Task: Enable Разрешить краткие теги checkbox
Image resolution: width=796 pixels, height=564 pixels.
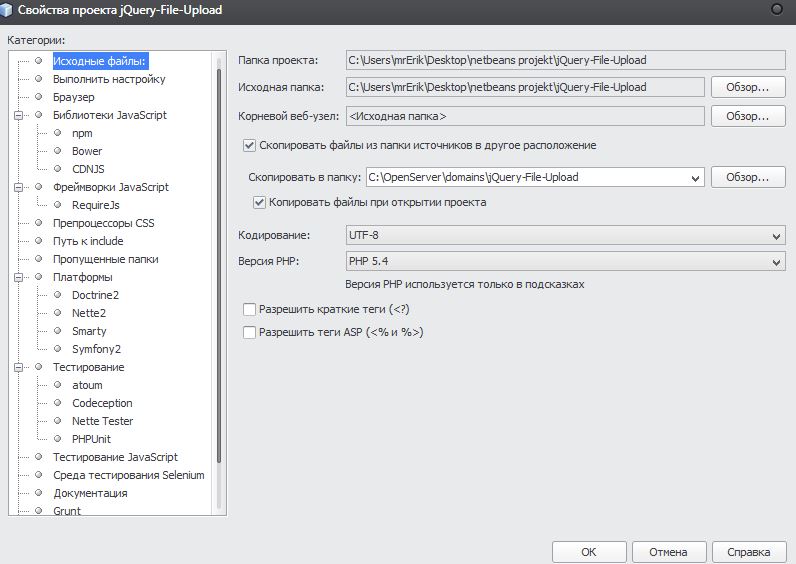Action: click(250, 310)
